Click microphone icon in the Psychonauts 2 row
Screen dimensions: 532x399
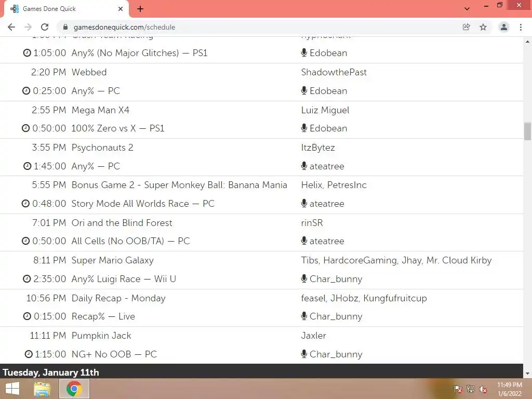coord(304,166)
